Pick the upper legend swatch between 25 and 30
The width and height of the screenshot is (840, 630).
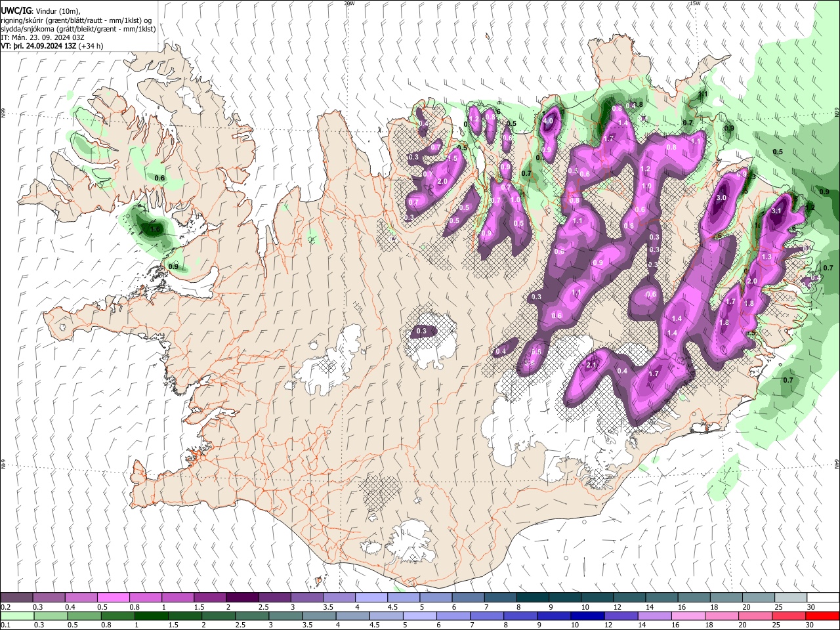pyautogui.click(x=789, y=598)
